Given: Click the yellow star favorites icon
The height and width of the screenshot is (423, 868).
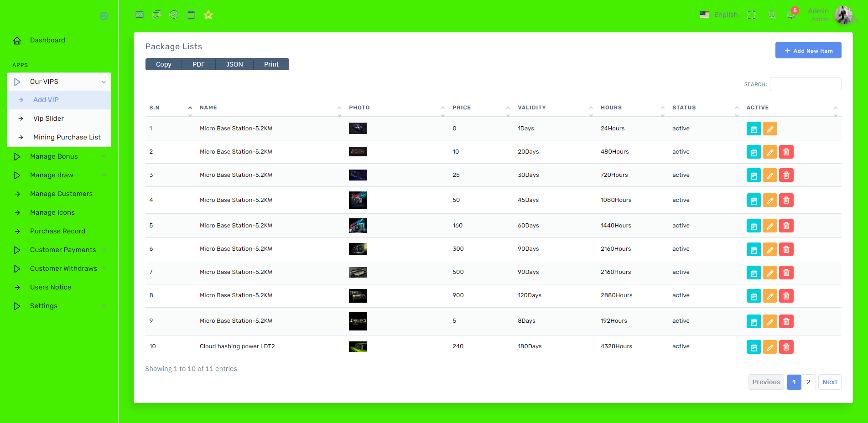Looking at the screenshot, I should pos(208,15).
